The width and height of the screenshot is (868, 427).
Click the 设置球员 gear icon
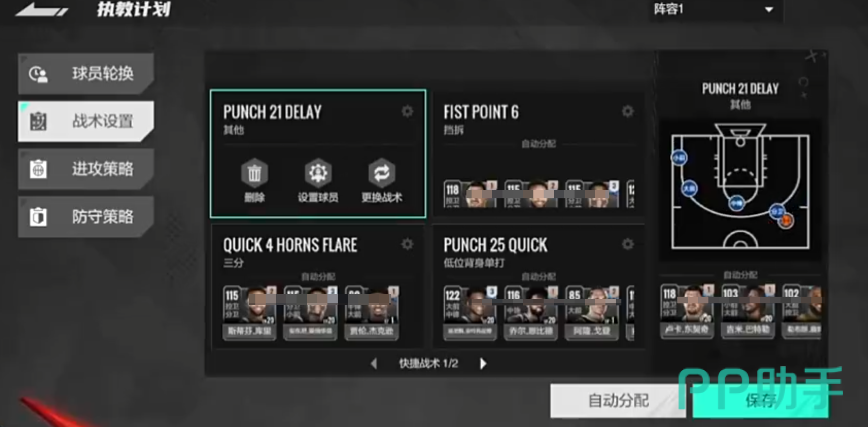pyautogui.click(x=318, y=173)
